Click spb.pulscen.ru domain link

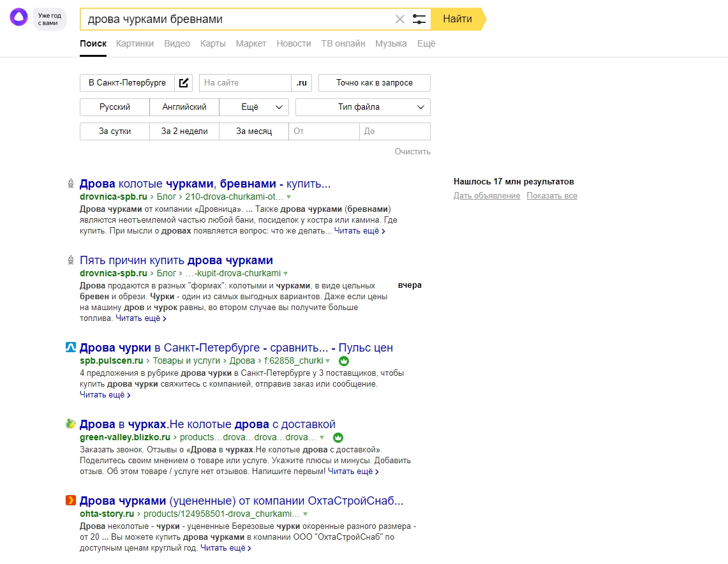pyautogui.click(x=112, y=360)
